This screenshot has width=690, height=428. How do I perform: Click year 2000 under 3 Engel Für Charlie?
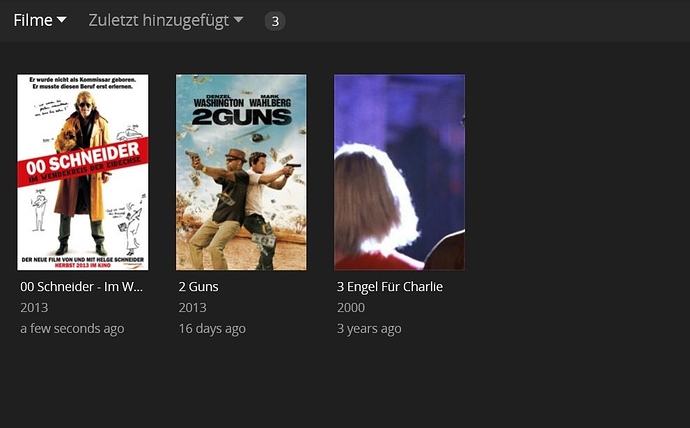click(x=351, y=307)
